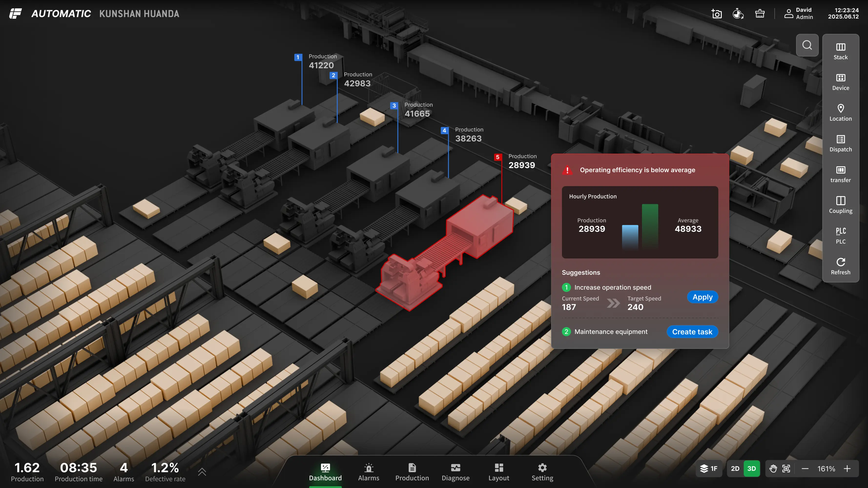Image resolution: width=868 pixels, height=488 pixels.
Task: Switch to the Alarms tab
Action: [369, 472]
